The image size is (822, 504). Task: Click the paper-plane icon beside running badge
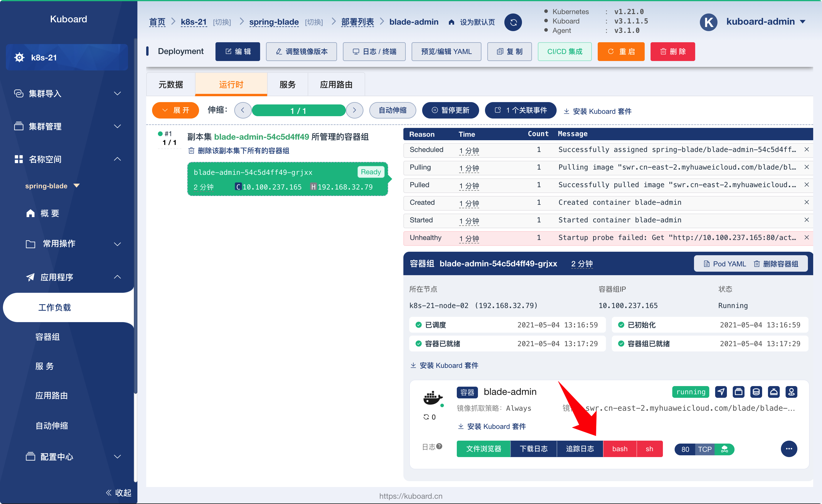click(x=721, y=392)
